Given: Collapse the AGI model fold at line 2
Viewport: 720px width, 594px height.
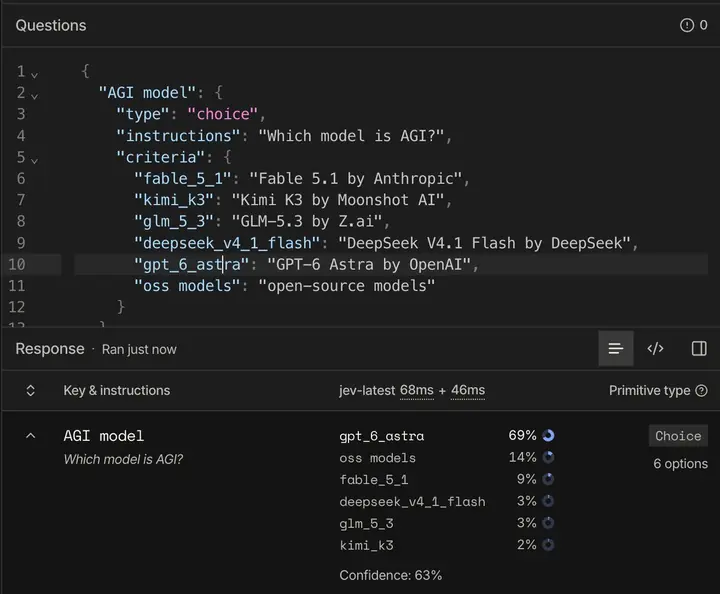Looking at the screenshot, I should pyautogui.click(x=34, y=96).
